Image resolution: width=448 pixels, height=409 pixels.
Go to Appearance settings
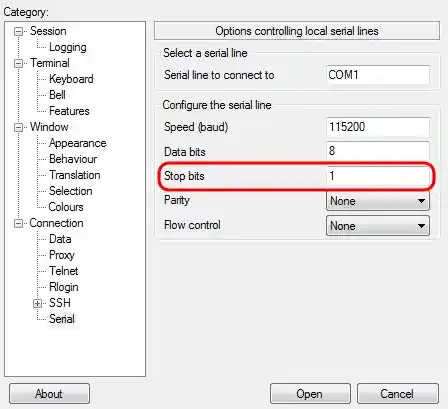[77, 143]
